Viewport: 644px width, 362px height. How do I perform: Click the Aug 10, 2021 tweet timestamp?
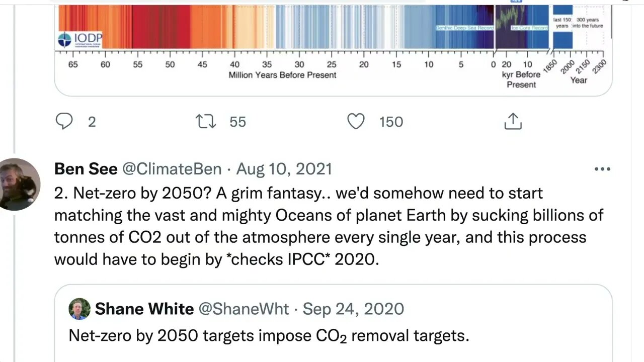[284, 169]
